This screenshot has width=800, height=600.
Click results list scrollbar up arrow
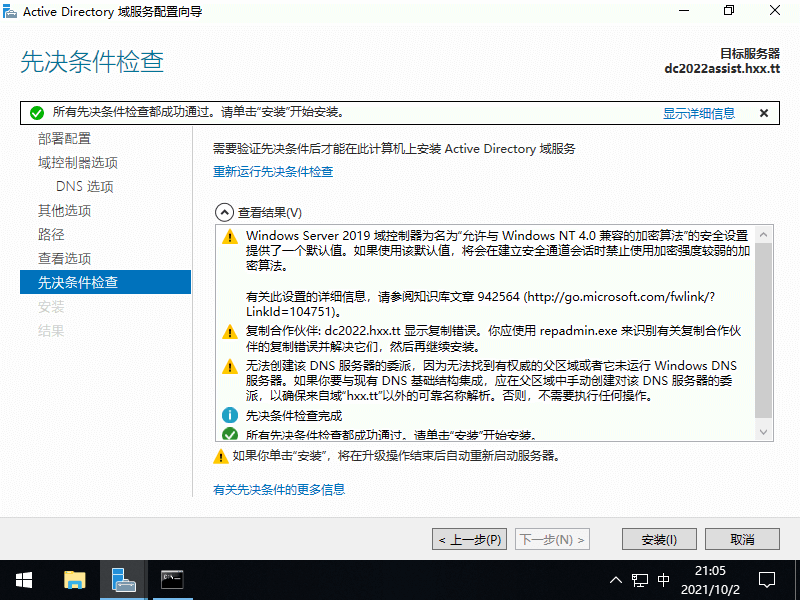click(764, 235)
